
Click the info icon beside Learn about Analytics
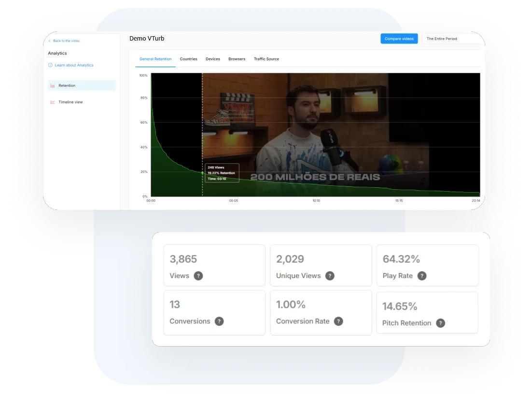click(51, 65)
